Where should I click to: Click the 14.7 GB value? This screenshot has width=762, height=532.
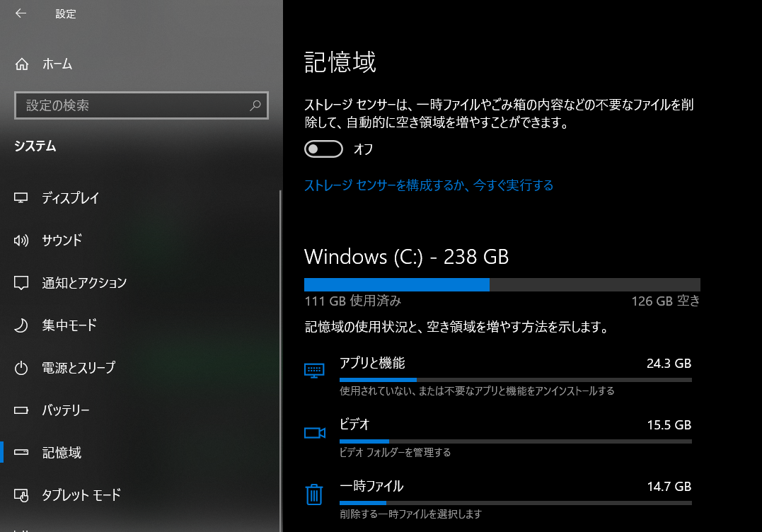[x=669, y=487]
